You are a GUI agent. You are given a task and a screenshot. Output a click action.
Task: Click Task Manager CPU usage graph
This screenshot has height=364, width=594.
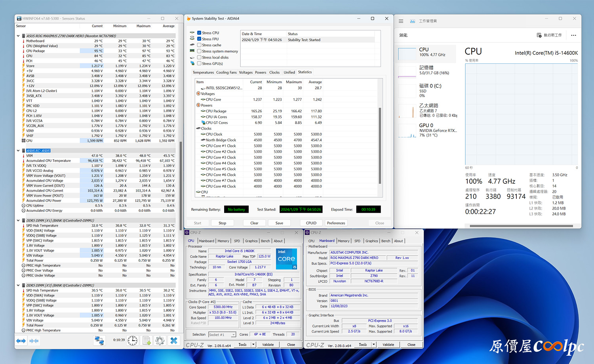522,114
